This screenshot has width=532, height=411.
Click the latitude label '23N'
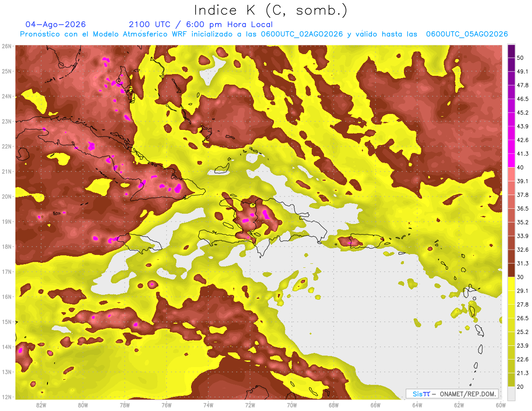[7, 121]
